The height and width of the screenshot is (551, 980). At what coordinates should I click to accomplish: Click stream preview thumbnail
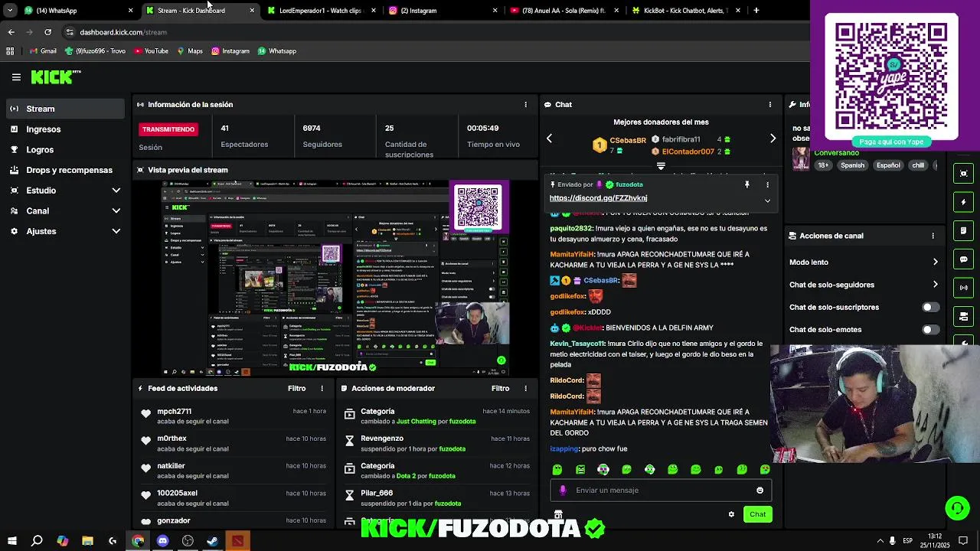[x=335, y=279]
